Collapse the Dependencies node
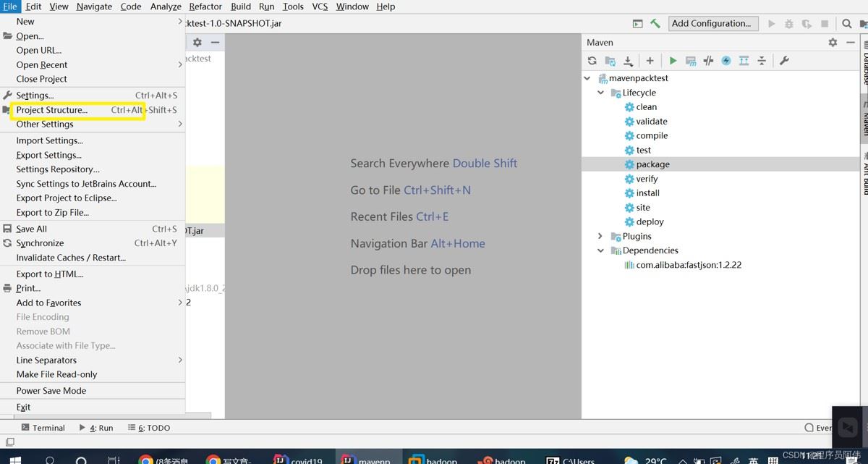Screen dimensions: 868x464 click(x=600, y=250)
